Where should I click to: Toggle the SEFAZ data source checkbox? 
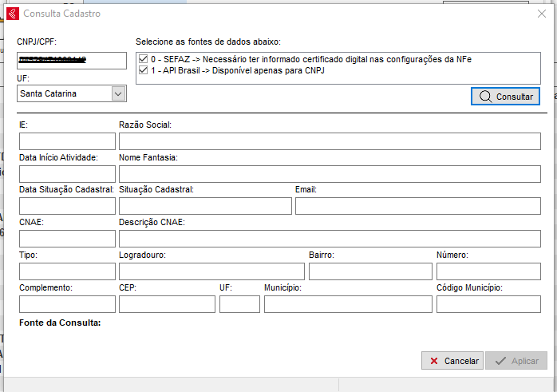click(x=143, y=59)
